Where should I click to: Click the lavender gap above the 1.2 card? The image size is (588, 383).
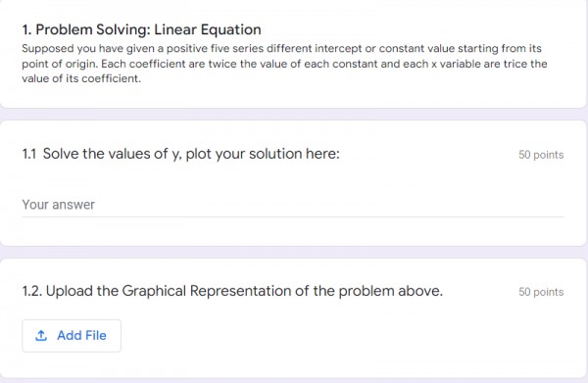point(293,252)
